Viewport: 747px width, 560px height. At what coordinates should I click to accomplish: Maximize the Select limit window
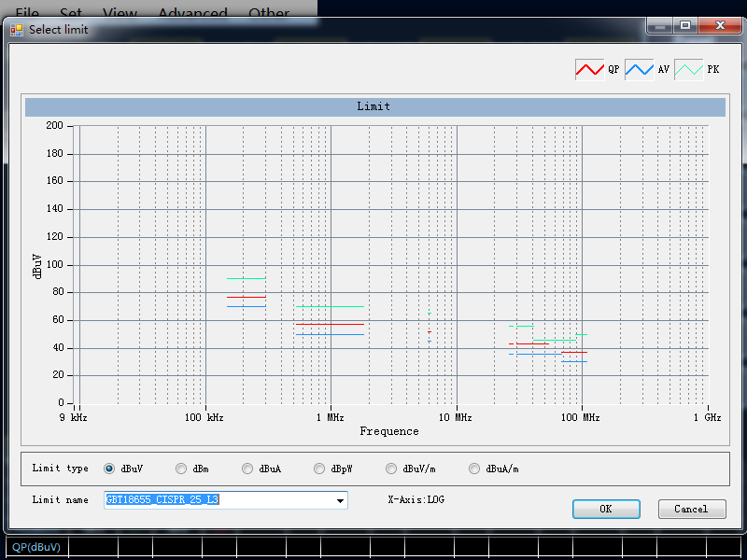tap(685, 27)
